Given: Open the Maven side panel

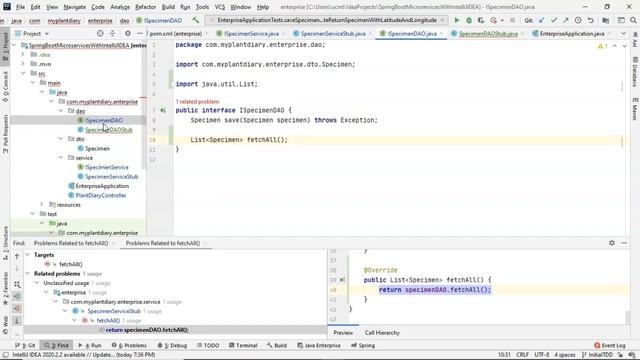Looking at the screenshot, I should pos(635,108).
